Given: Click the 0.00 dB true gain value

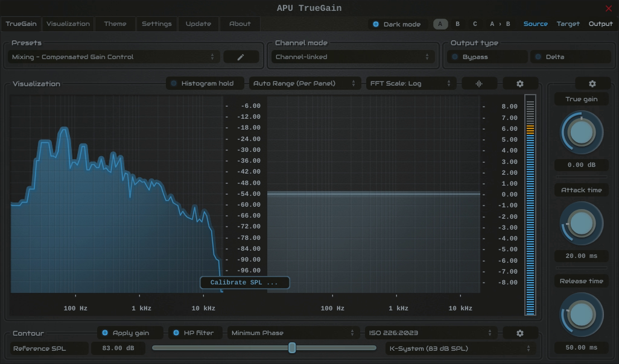Looking at the screenshot, I should [581, 165].
